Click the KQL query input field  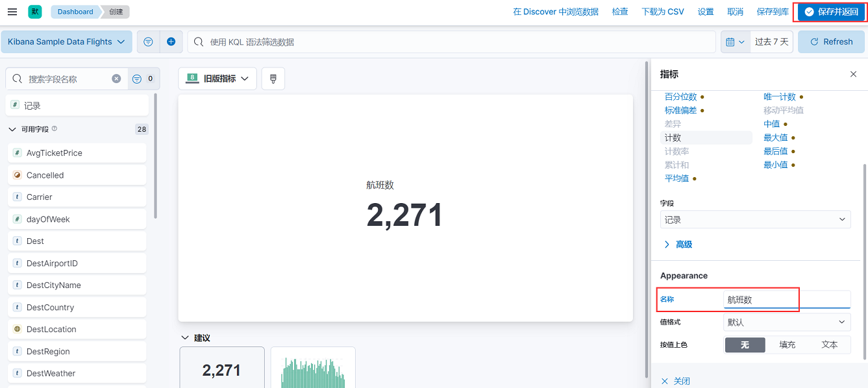(452, 42)
